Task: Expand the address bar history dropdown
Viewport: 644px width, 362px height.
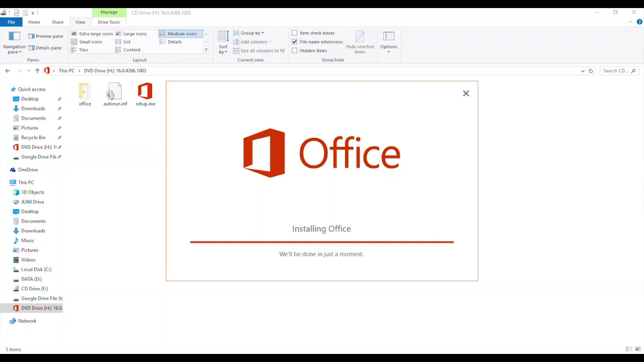Action: tap(583, 71)
